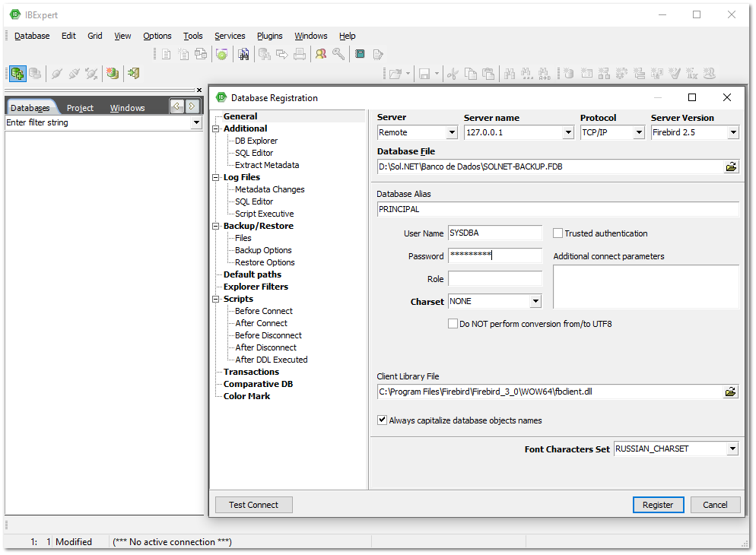The image size is (756, 555).
Task: Open the Services menu
Action: (x=230, y=36)
